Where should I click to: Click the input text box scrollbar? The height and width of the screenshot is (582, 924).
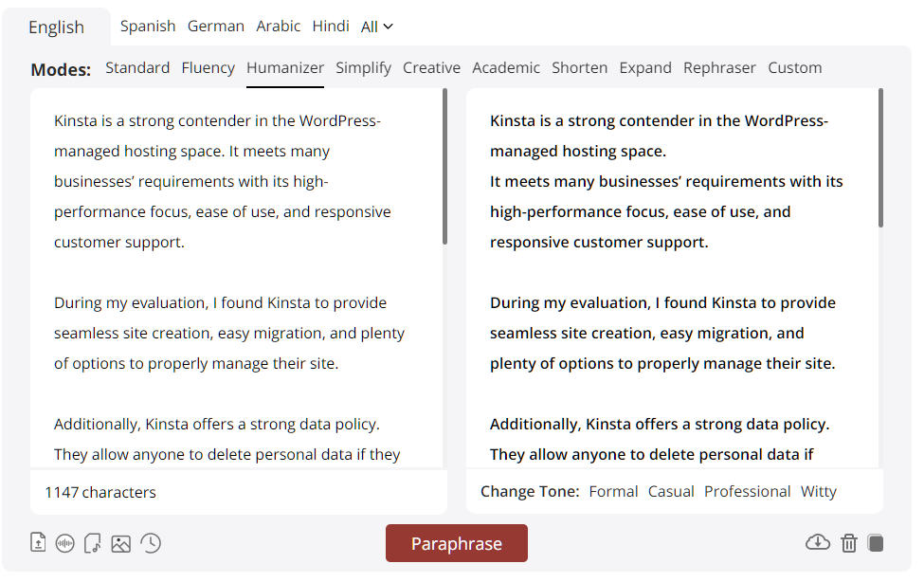[x=444, y=166]
